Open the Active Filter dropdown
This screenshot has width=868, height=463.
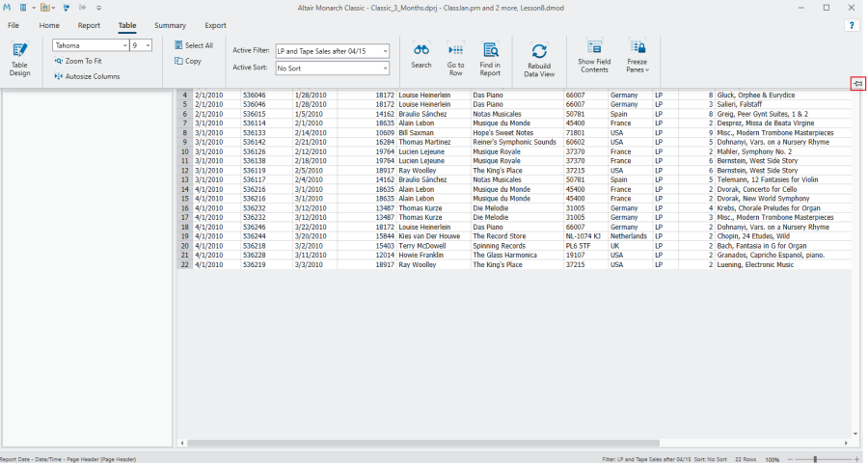pos(384,50)
